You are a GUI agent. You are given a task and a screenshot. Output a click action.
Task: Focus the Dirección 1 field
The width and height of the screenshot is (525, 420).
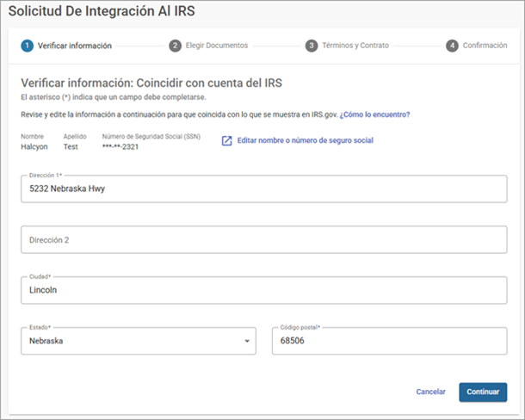264,188
